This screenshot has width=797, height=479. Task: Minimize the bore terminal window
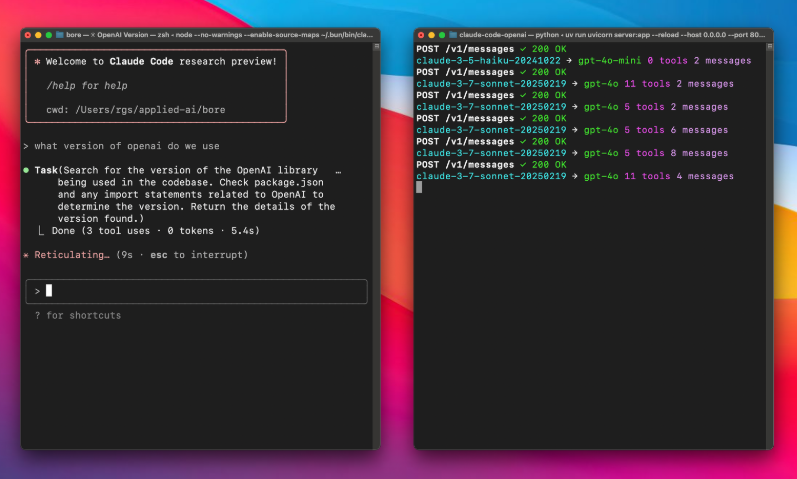point(38,35)
